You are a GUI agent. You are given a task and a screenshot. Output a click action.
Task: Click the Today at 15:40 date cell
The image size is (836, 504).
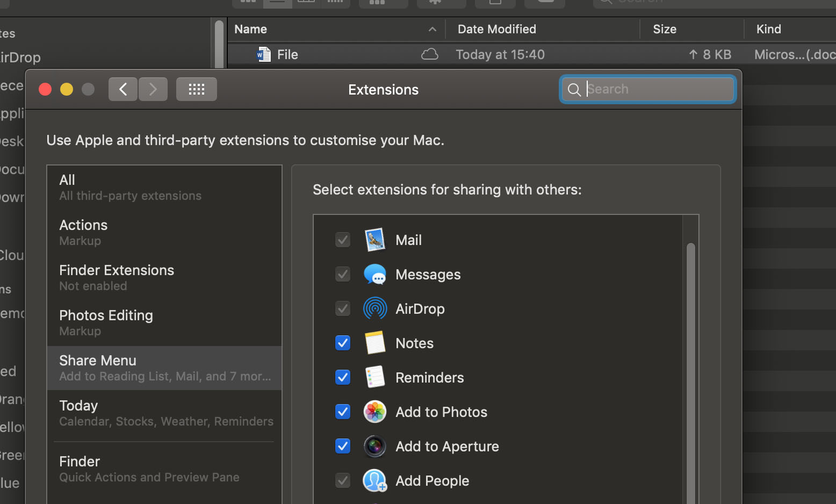(x=500, y=54)
